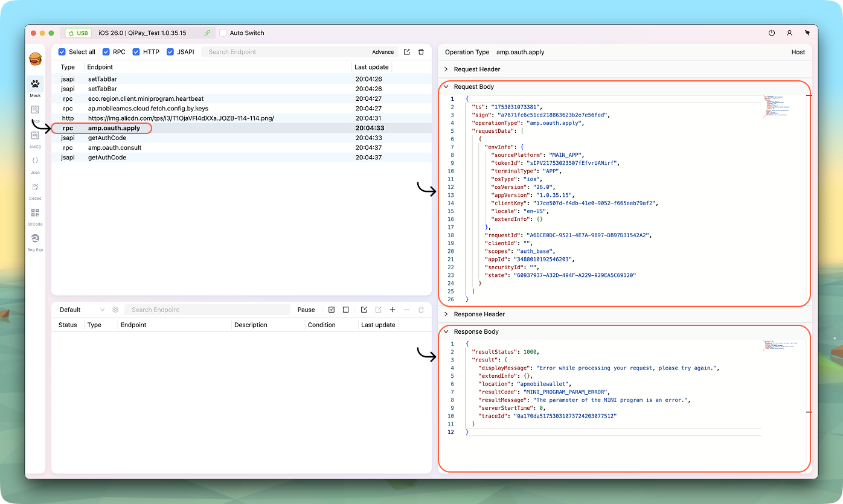The width and height of the screenshot is (843, 504).
Task: Open the QrCode tool in sidebar
Action: click(x=35, y=213)
